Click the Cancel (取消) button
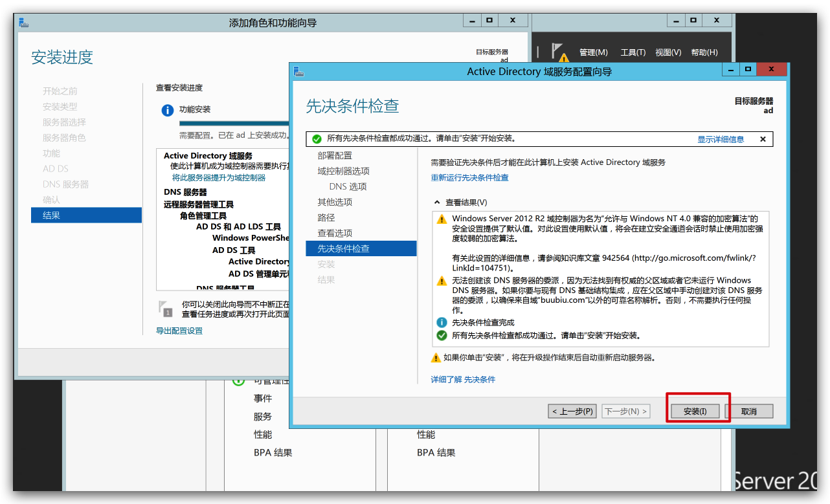The image size is (830, 504). click(x=749, y=411)
